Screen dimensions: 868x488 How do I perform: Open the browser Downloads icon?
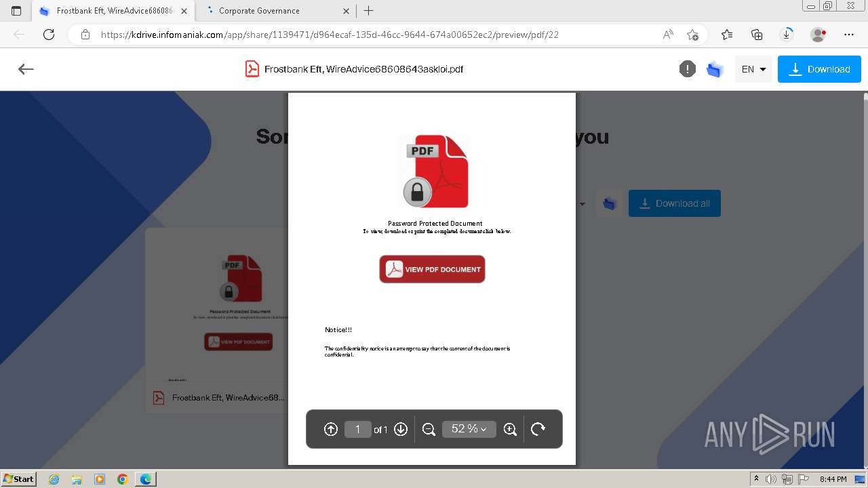pos(787,35)
